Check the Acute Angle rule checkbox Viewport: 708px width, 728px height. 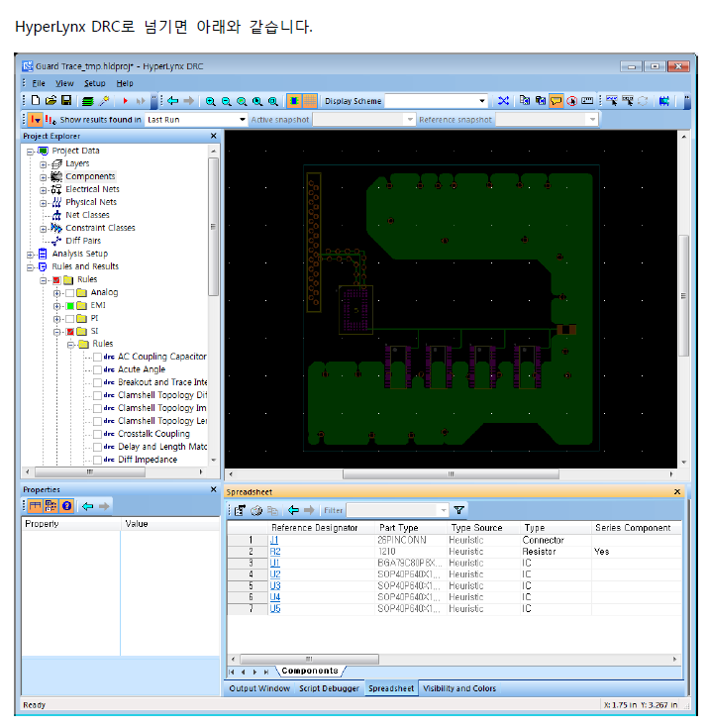[98, 369]
